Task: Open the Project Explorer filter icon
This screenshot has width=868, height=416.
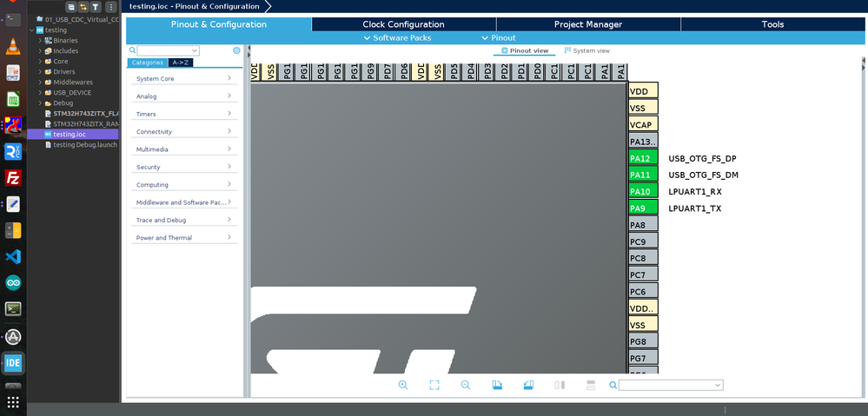Action: click(x=96, y=7)
